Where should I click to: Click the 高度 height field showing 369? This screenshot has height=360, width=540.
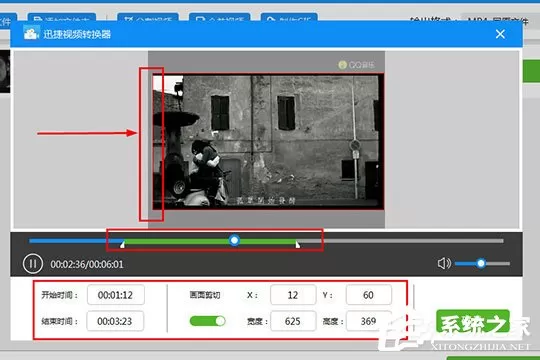[x=368, y=321]
